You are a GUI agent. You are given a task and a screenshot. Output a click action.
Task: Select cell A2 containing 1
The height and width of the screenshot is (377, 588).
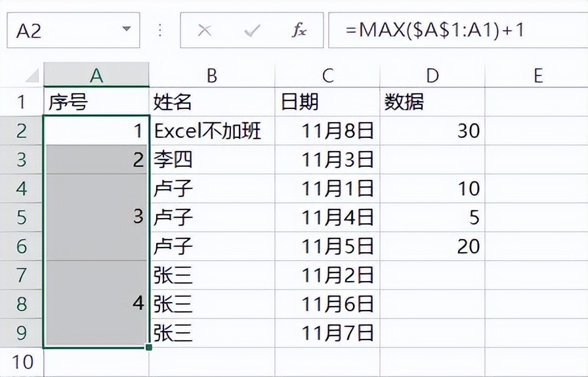(96, 131)
